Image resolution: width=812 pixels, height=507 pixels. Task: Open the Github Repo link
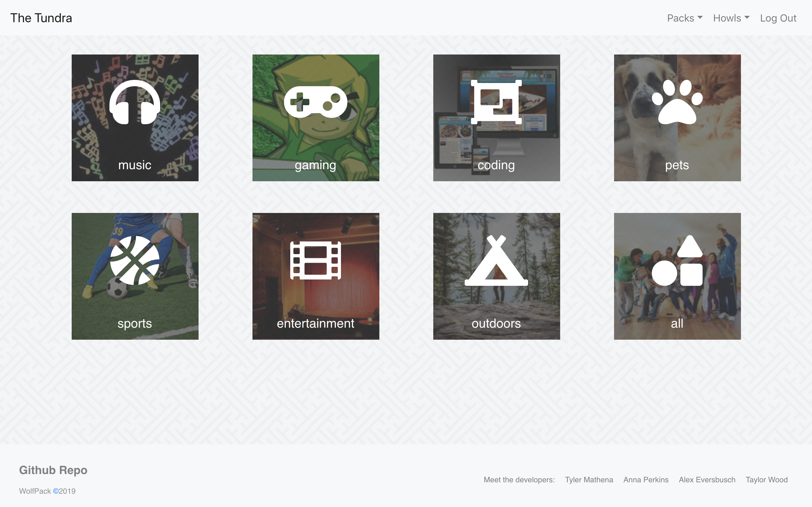pyautogui.click(x=53, y=470)
